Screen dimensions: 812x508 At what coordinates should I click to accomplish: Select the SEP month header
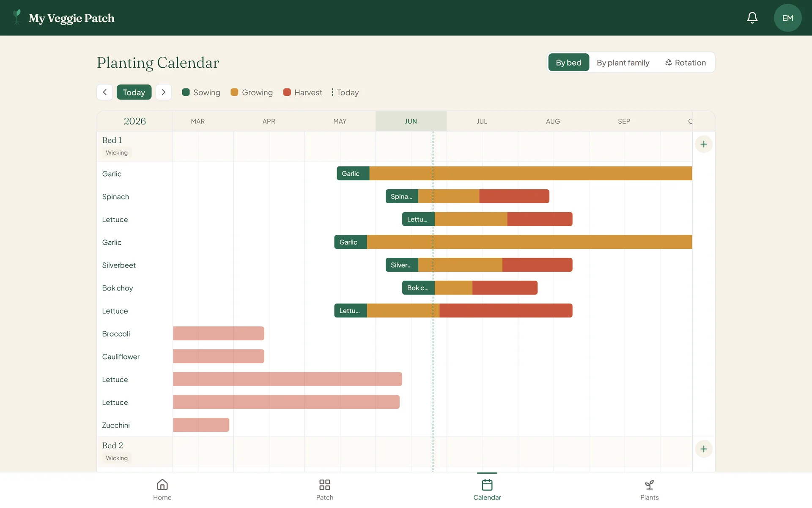624,121
